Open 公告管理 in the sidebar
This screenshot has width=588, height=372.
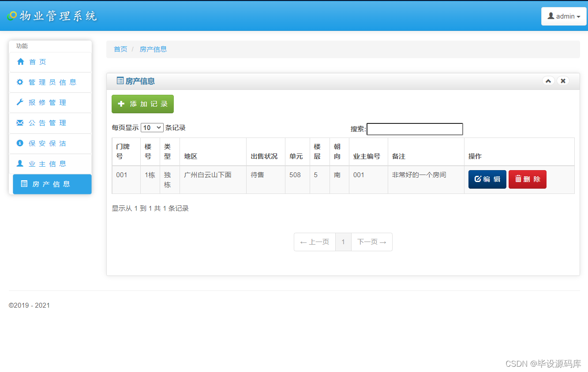coord(50,123)
